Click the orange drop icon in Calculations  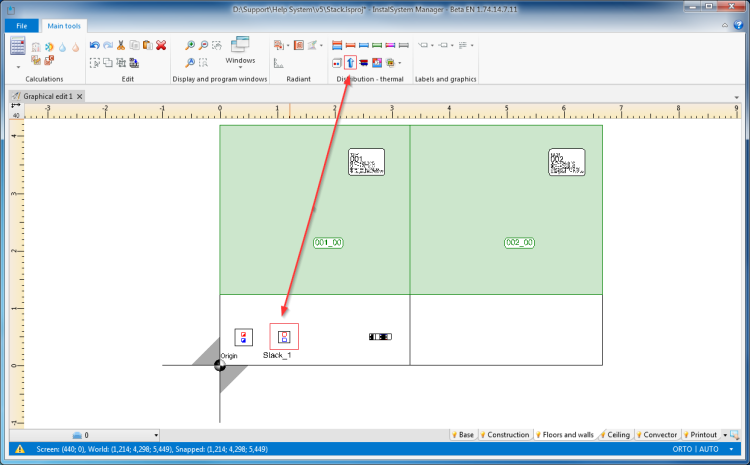coord(76,47)
